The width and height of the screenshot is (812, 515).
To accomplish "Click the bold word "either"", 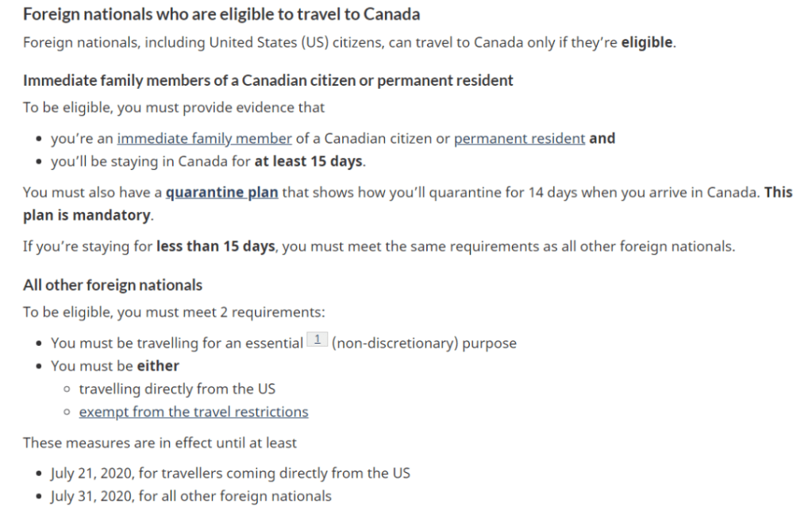I will 158,366.
